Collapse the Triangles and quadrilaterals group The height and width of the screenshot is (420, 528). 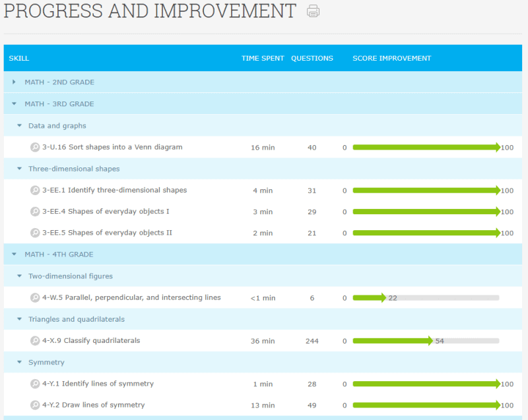[x=19, y=319]
